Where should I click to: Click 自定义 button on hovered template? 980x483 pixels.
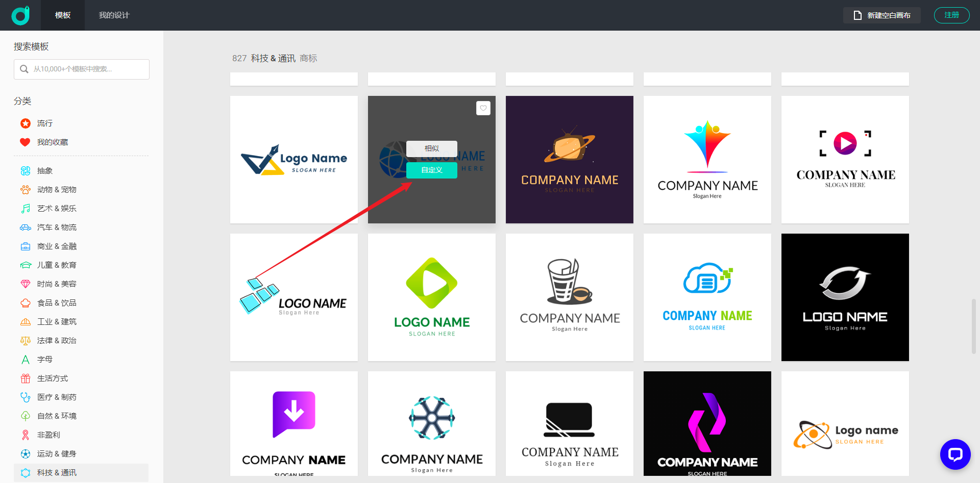pyautogui.click(x=432, y=170)
